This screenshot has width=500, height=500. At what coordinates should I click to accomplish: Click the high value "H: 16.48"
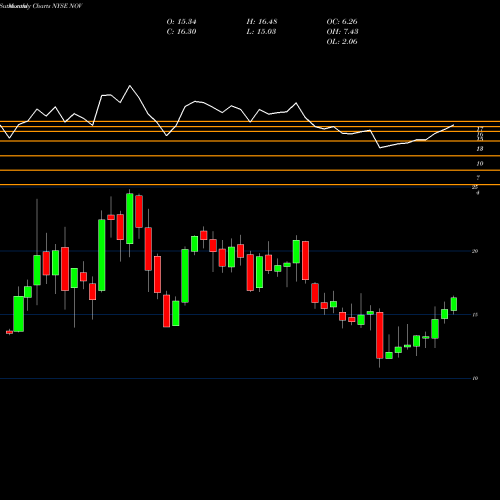(262, 22)
